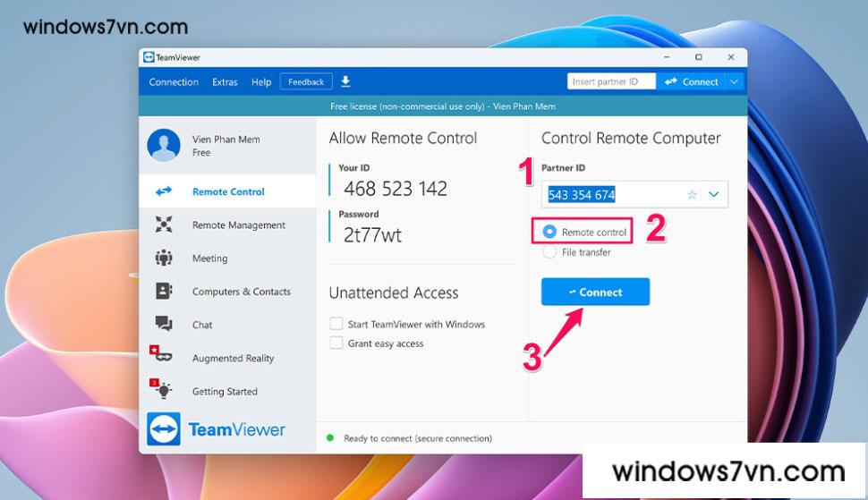Click the Remote Management icon
The width and height of the screenshot is (868, 500).
click(164, 225)
